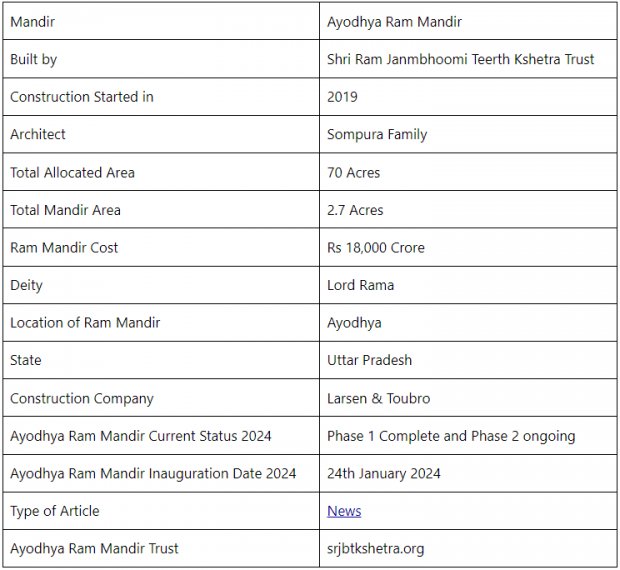
Task: Select the 'Larsen & Toubro' cell
Action: (378, 398)
